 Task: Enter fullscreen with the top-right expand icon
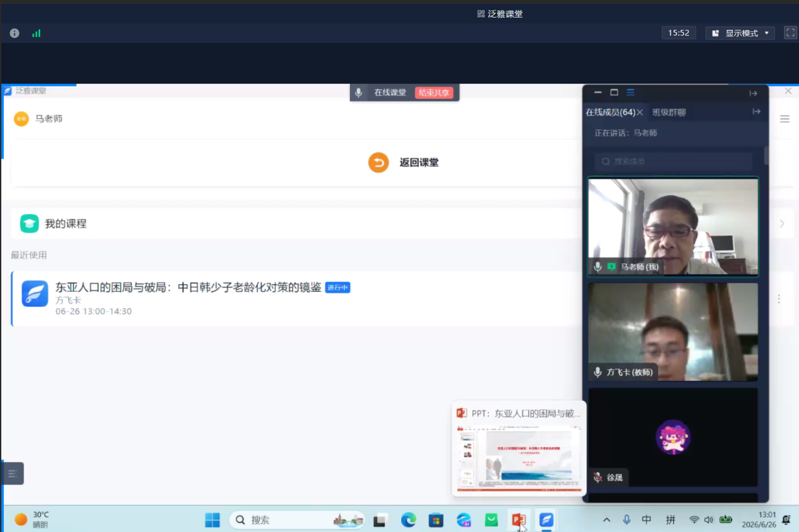tap(790, 32)
